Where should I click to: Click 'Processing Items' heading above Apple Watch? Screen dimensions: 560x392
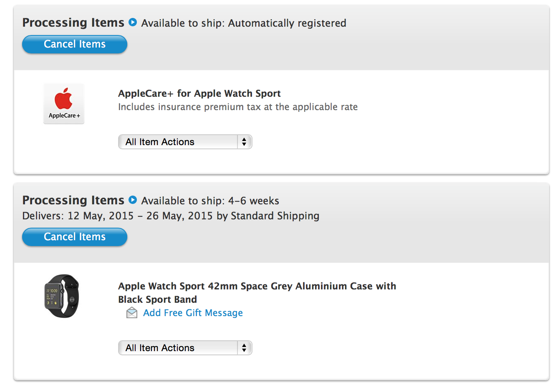tap(73, 200)
